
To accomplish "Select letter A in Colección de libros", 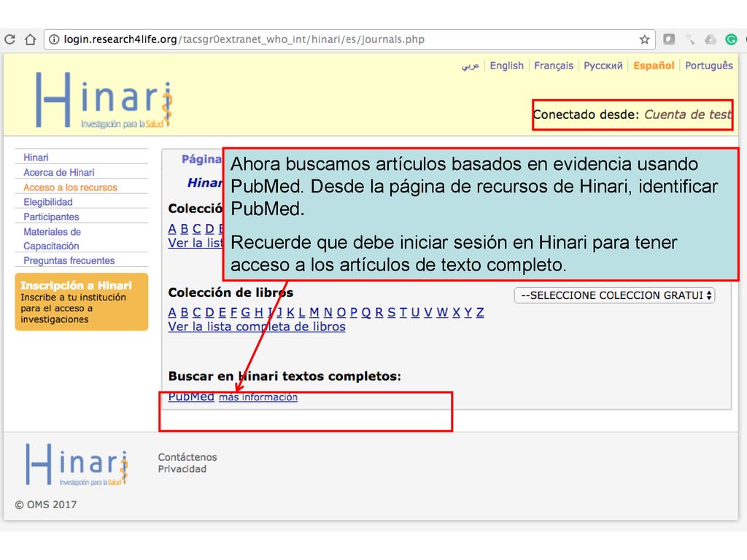I will (x=172, y=312).
